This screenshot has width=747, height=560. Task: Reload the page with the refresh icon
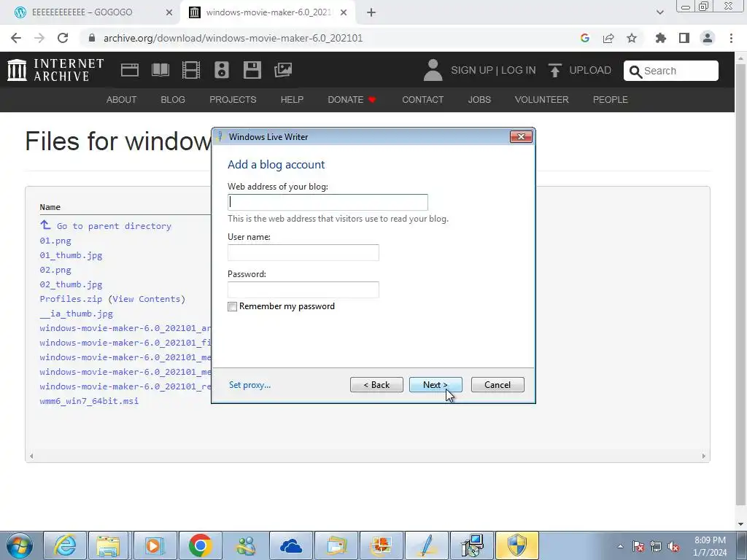(x=63, y=38)
